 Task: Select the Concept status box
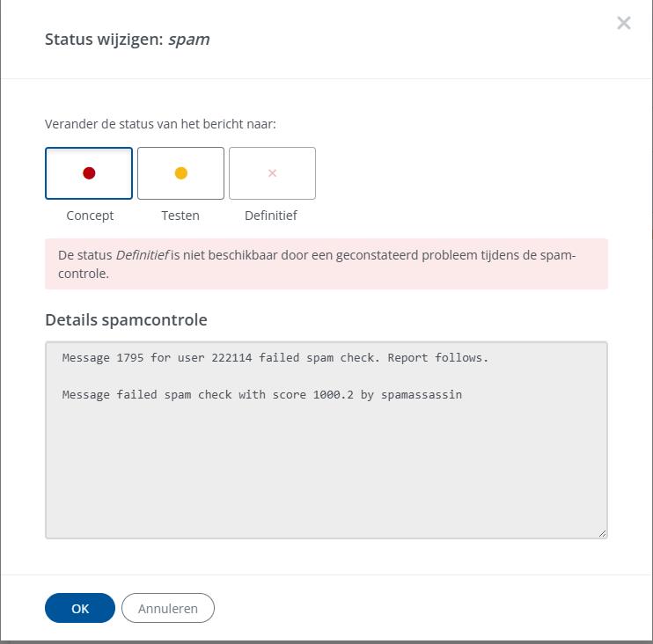pyautogui.click(x=89, y=173)
